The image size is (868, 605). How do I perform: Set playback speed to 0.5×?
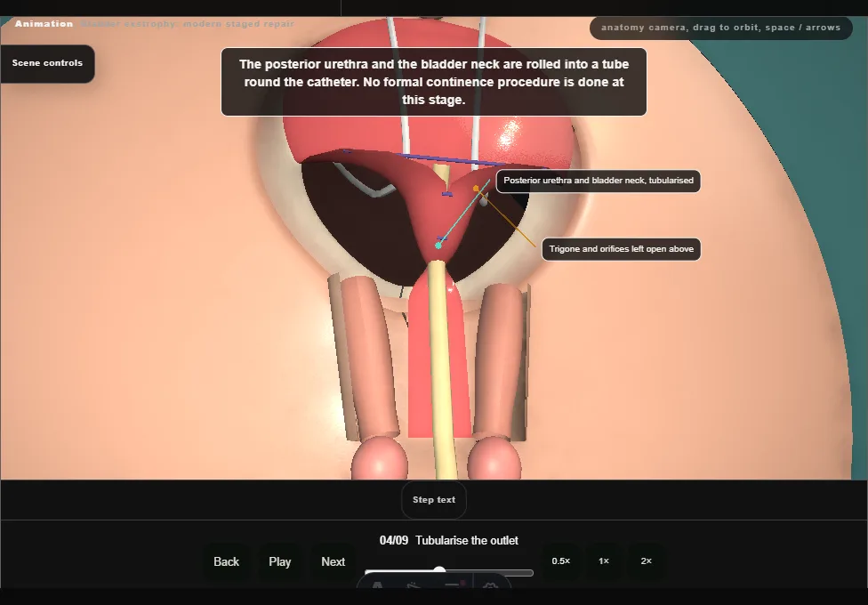[561, 561]
